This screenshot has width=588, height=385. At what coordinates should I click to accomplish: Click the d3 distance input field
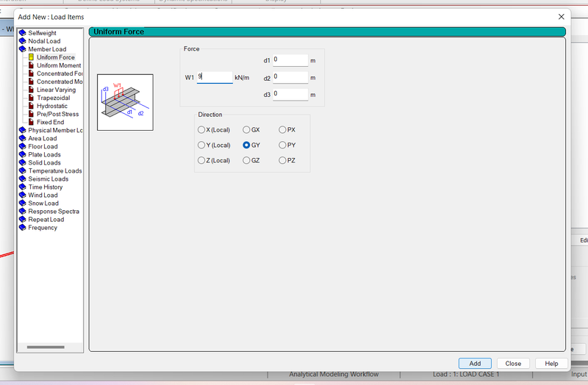tap(290, 94)
